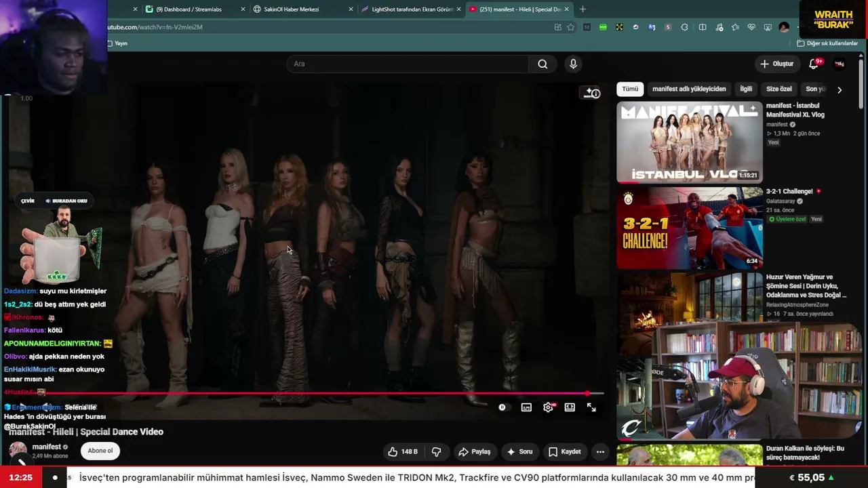
Task: Open the player settings gear
Action: (548, 407)
